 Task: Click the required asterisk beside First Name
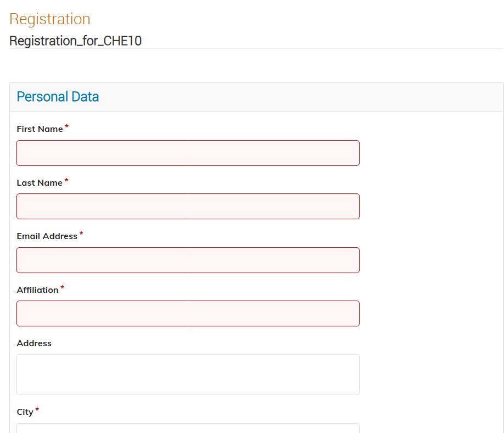66,126
